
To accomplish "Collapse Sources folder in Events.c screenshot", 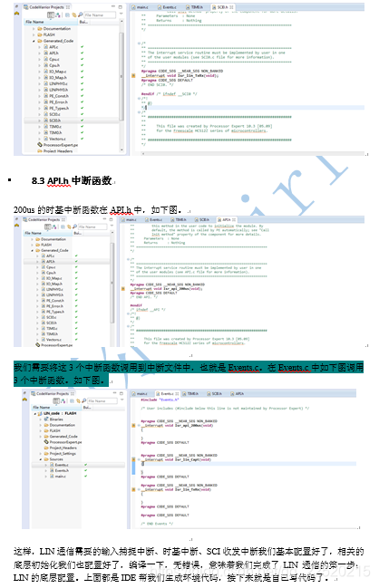I will pos(41,459).
